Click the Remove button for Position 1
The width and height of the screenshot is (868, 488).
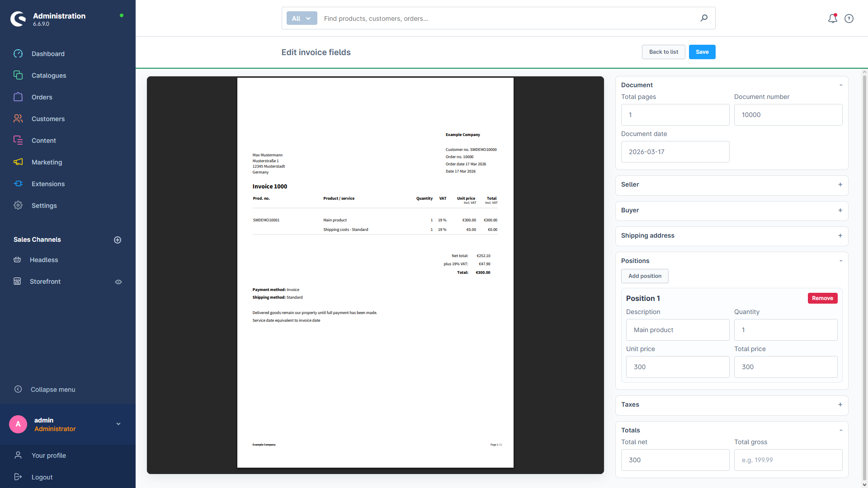coord(822,298)
